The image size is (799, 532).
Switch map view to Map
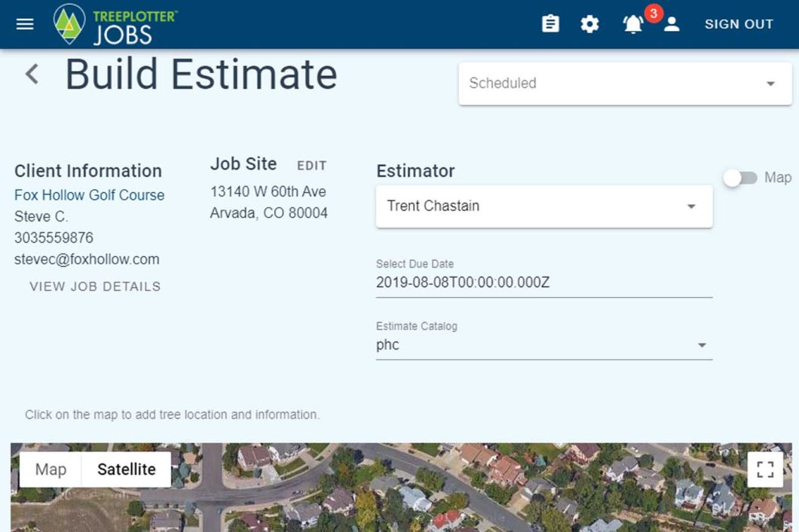pos(51,469)
